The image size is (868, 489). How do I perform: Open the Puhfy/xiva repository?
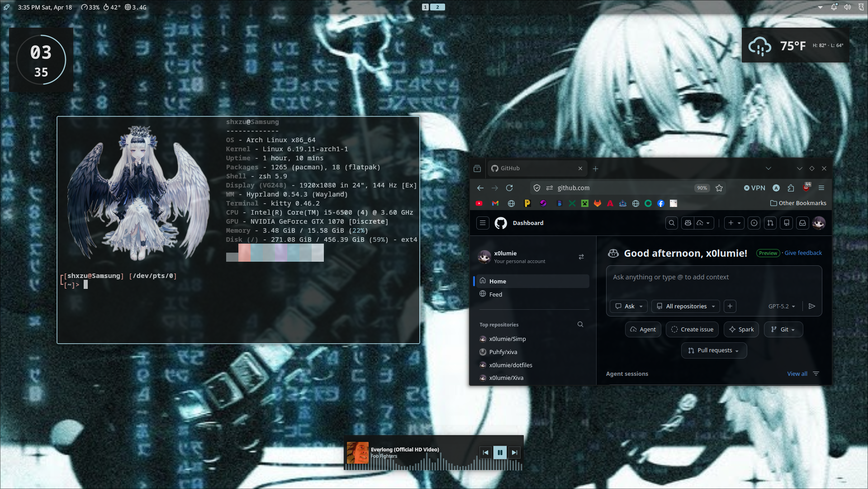(503, 352)
